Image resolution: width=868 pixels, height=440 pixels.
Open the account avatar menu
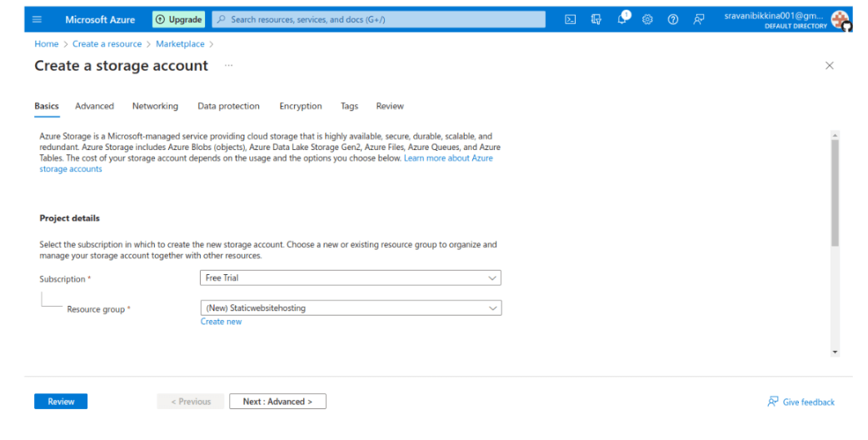pyautogui.click(x=841, y=19)
